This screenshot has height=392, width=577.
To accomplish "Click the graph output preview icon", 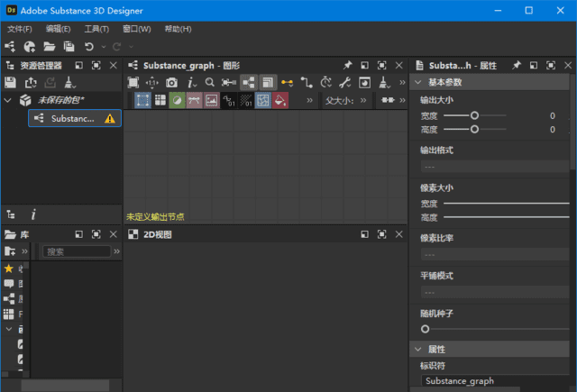I will [x=364, y=82].
